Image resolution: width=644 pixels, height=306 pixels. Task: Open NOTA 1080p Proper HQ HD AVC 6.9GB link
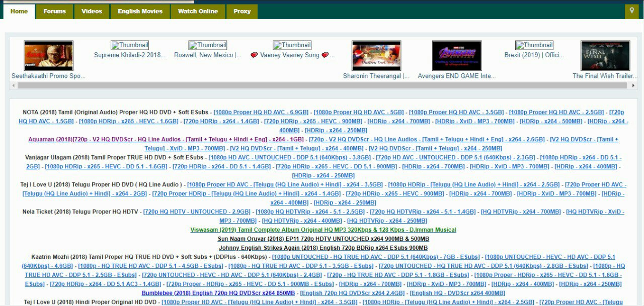coord(261,113)
